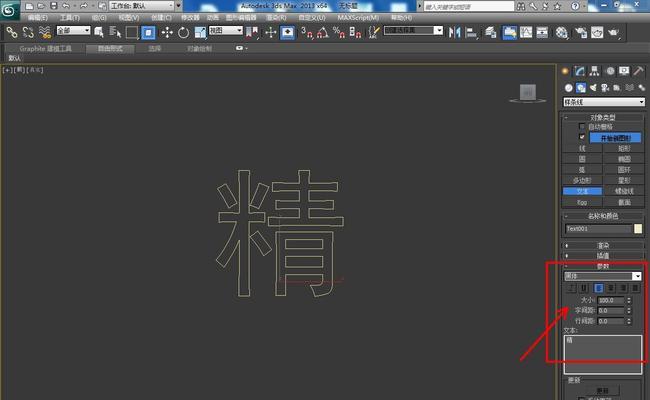
Task: Toggle the Window/Crossing selection button
Action: point(148,32)
